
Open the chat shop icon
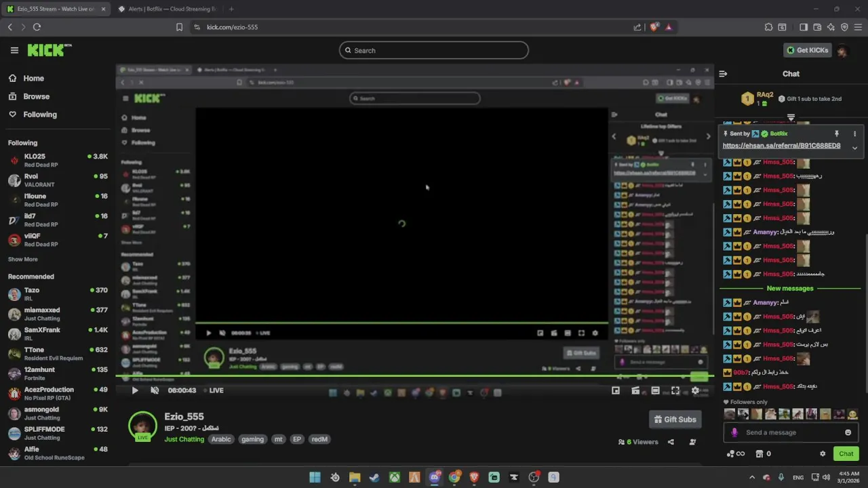[759, 454]
